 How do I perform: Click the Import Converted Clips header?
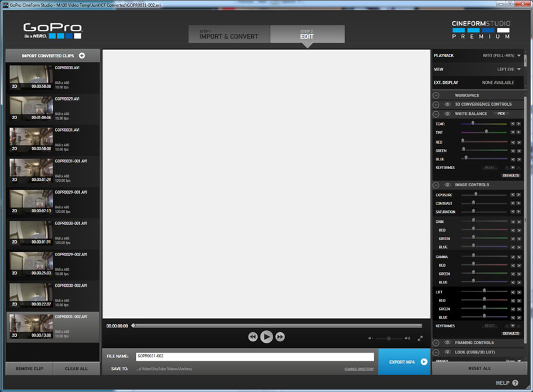click(53, 56)
